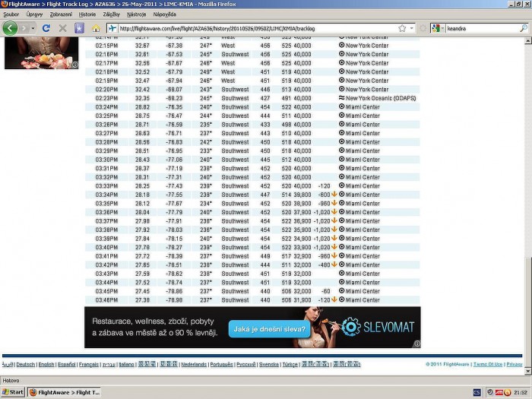Switch language to Français
The width and height of the screenshot is (532, 399).
[x=89, y=364]
